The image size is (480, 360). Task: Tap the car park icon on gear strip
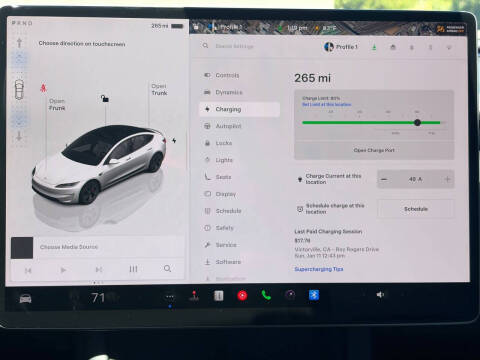coord(19,89)
